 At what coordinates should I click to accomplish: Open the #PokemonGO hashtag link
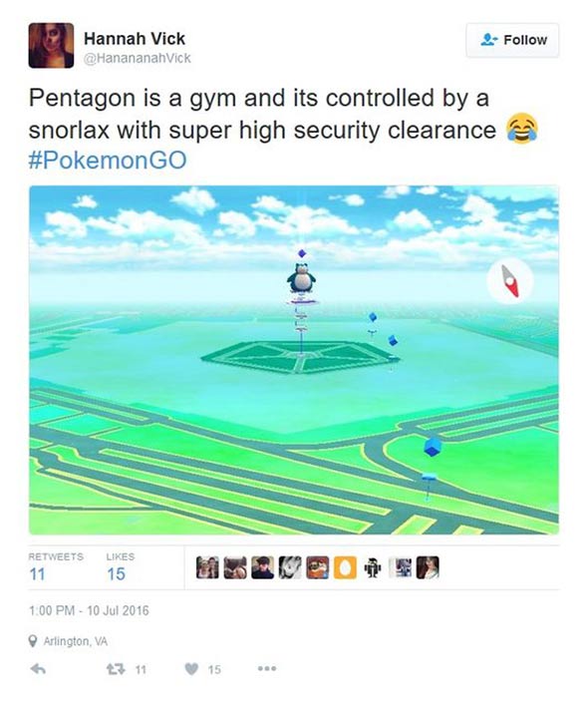coord(108,161)
